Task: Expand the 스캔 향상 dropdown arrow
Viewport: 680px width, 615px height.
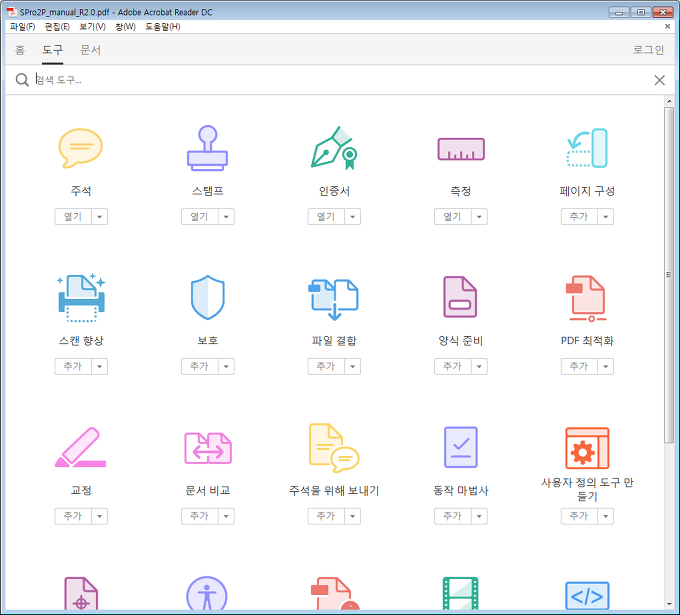Action: tap(100, 366)
